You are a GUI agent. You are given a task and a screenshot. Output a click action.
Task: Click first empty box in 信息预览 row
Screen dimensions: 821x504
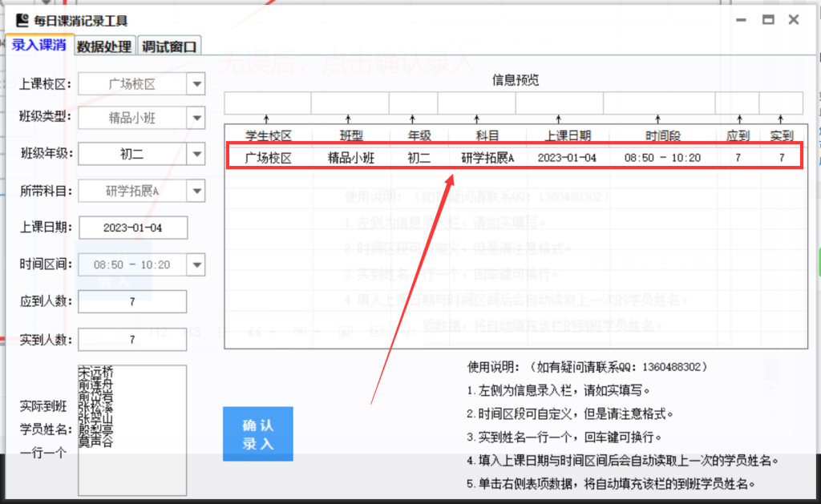(268, 103)
